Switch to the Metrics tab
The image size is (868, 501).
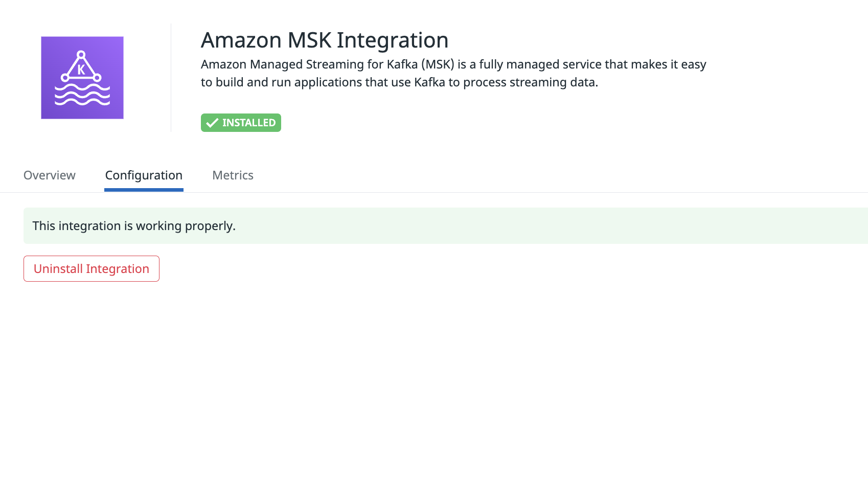[x=233, y=175]
